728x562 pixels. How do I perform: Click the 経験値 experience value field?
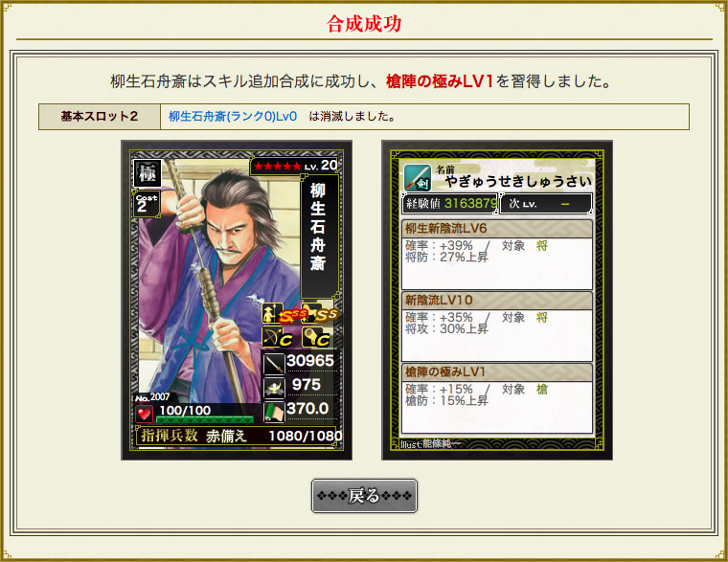pos(449,203)
